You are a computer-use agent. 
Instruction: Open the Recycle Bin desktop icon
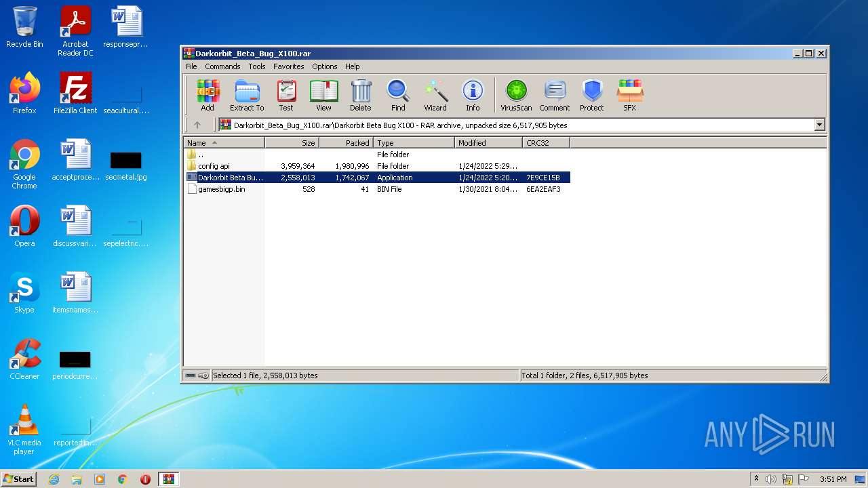click(x=24, y=27)
